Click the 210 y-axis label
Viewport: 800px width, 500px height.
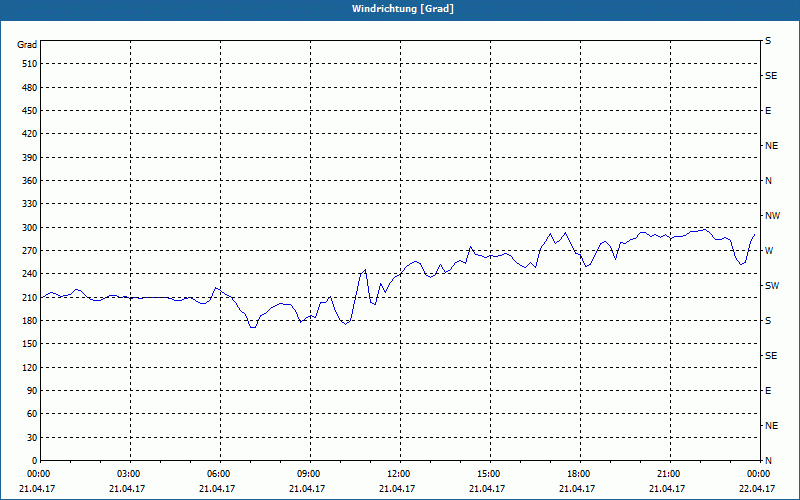30,297
